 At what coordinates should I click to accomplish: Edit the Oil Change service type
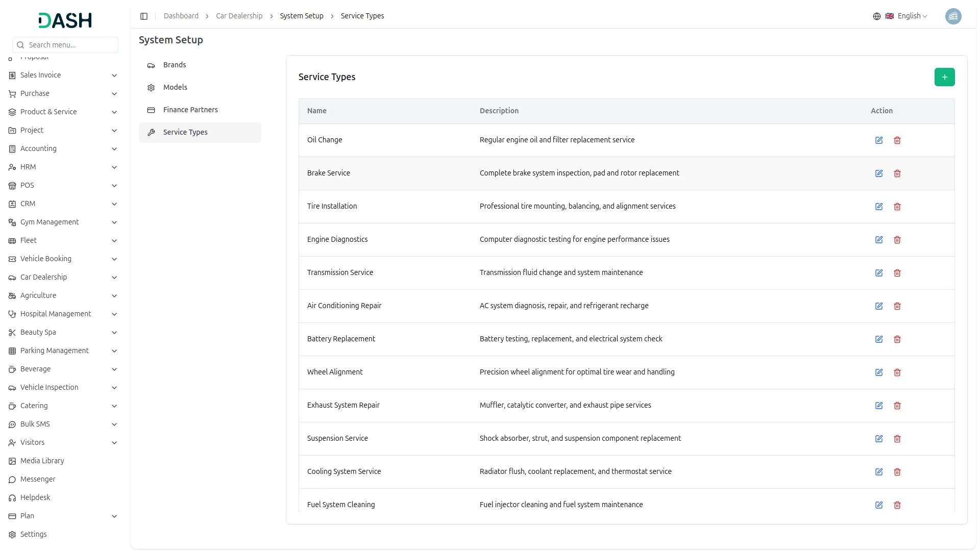879,140
